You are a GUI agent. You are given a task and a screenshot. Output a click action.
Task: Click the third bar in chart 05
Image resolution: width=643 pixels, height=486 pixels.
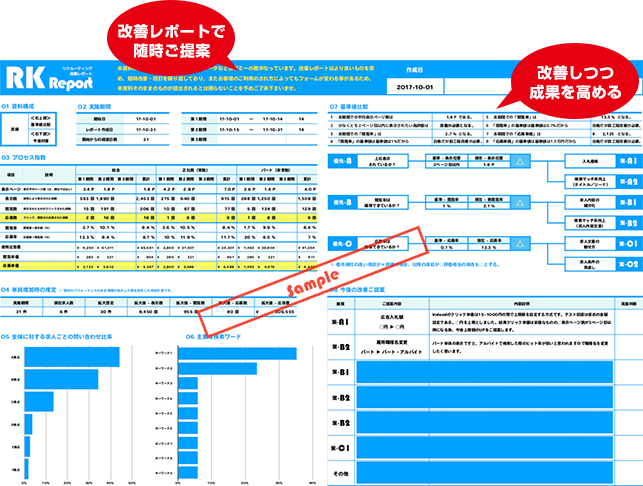(39, 402)
